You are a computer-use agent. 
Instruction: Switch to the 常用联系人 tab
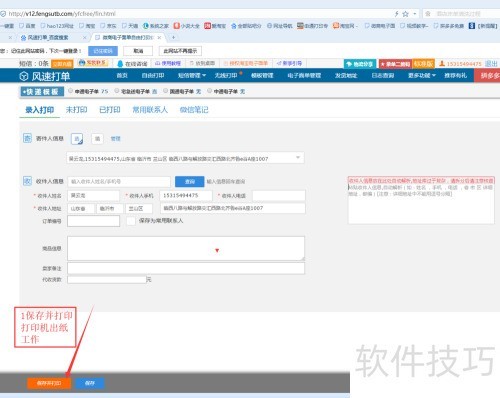click(x=150, y=110)
